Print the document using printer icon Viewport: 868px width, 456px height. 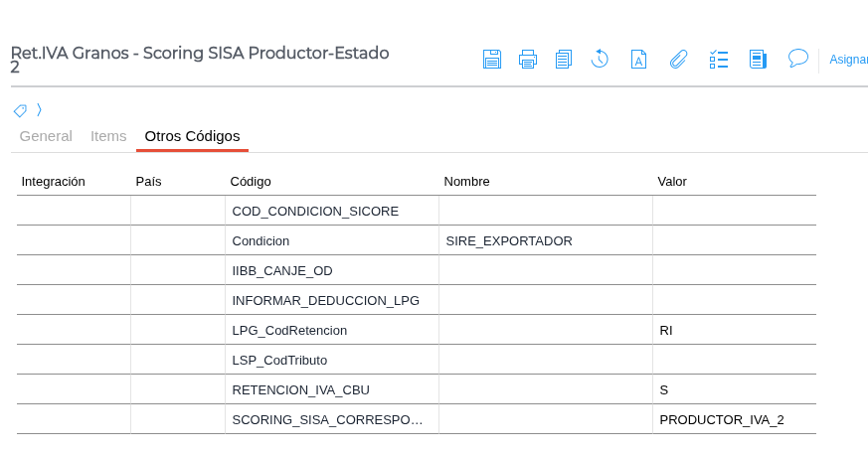(x=528, y=60)
